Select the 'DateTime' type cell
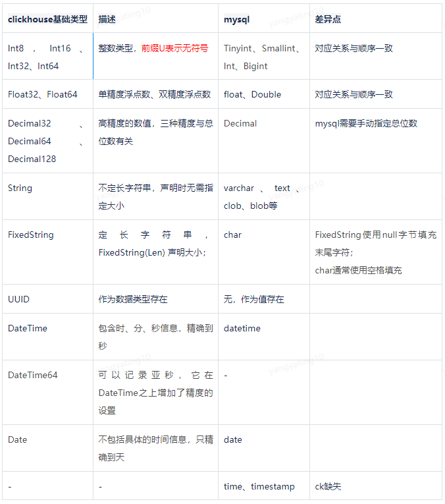Image resolution: width=445 pixels, height=504 pixels. pos(47,337)
